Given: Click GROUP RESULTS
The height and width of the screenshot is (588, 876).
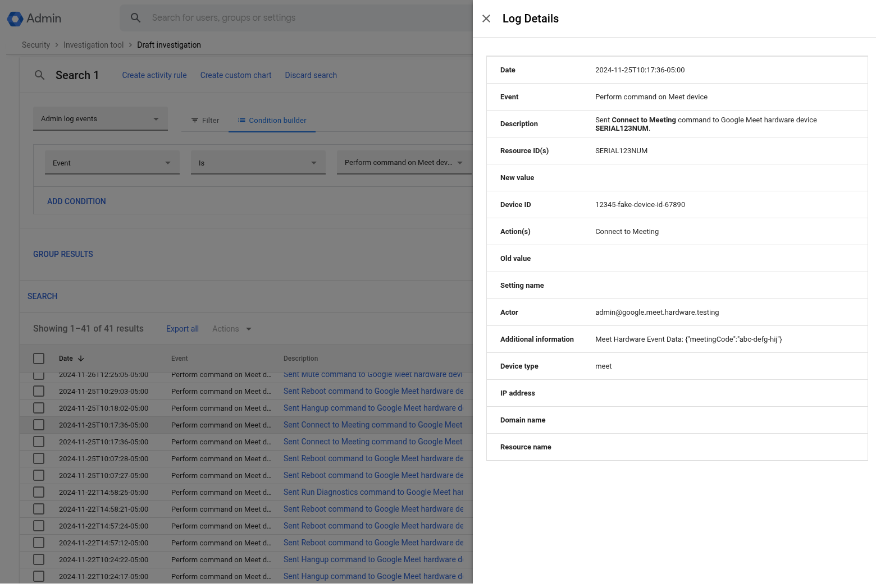Looking at the screenshot, I should click(63, 254).
